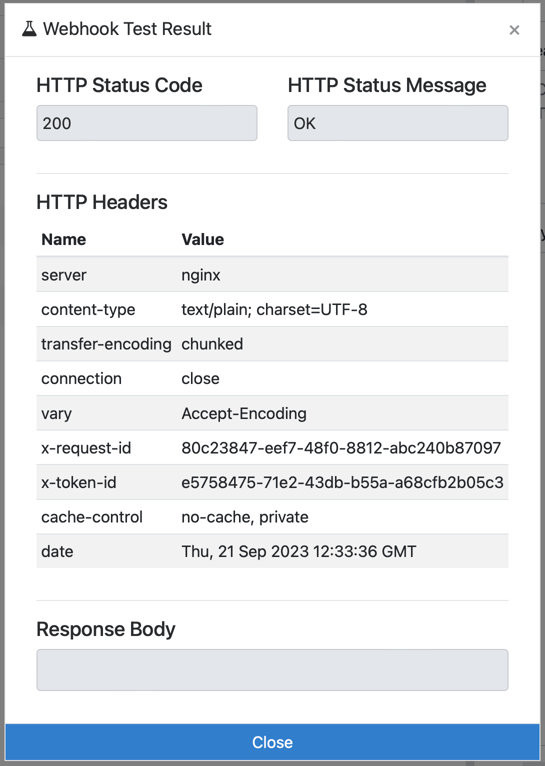545x766 pixels.
Task: Click the server header row with nginx
Action: coord(272,275)
